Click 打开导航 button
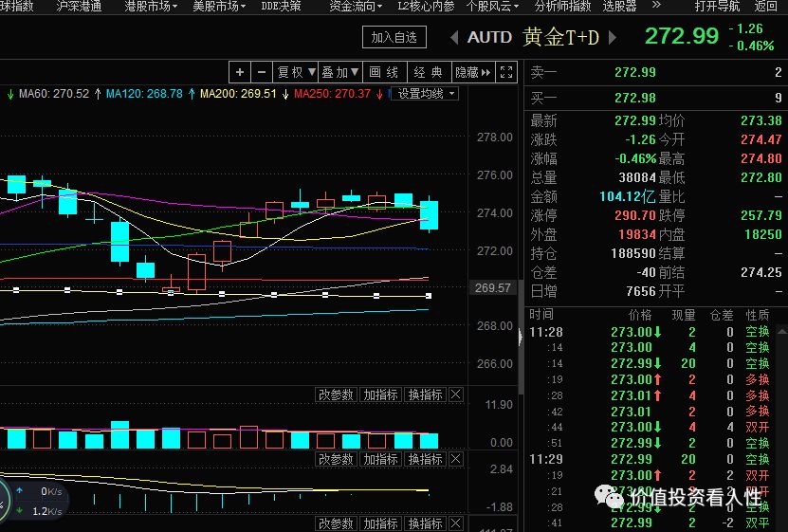The image size is (788, 532). tap(717, 6)
